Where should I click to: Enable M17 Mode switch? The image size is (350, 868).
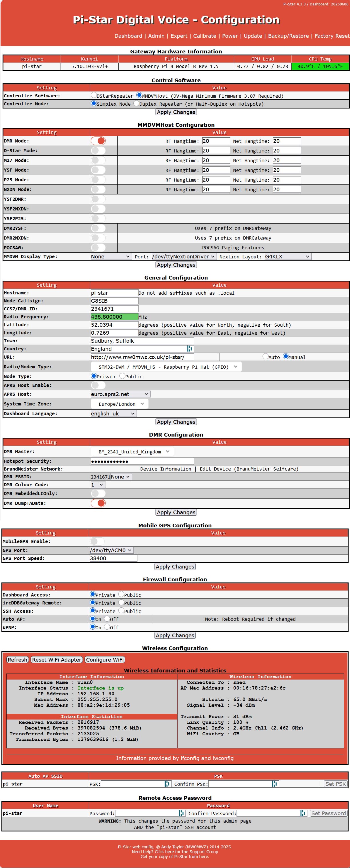pyautogui.click(x=98, y=160)
